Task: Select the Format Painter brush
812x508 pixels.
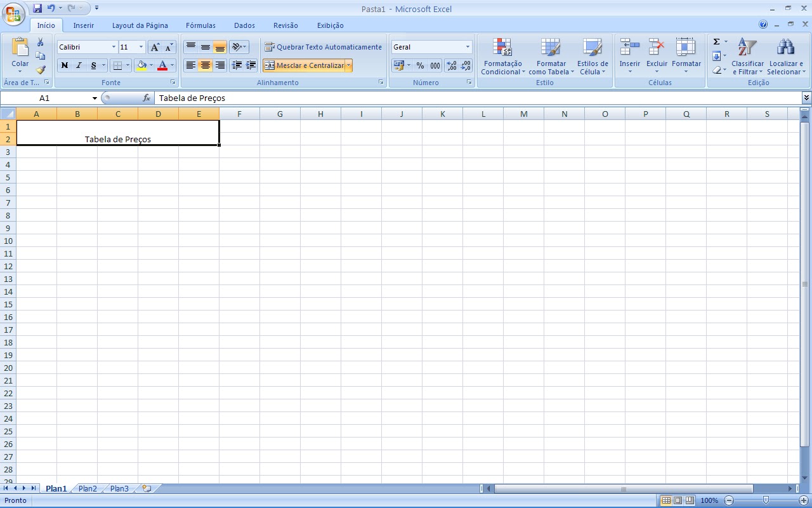Action: [41, 70]
